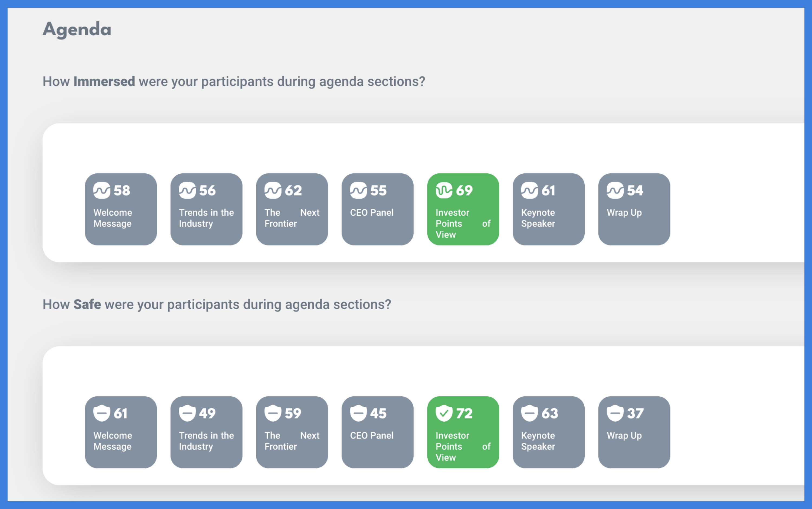Click the shield icon beside safety score 61
The width and height of the screenshot is (812, 509).
point(101,413)
